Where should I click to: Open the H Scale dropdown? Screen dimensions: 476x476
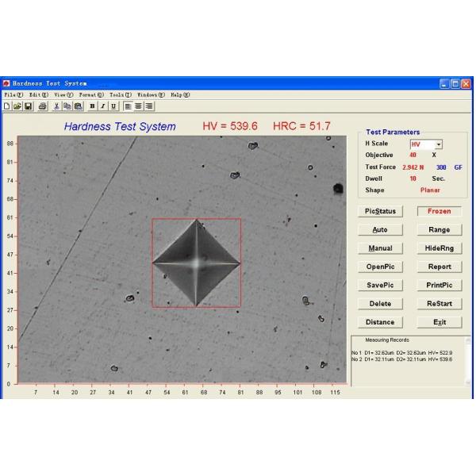(438, 144)
